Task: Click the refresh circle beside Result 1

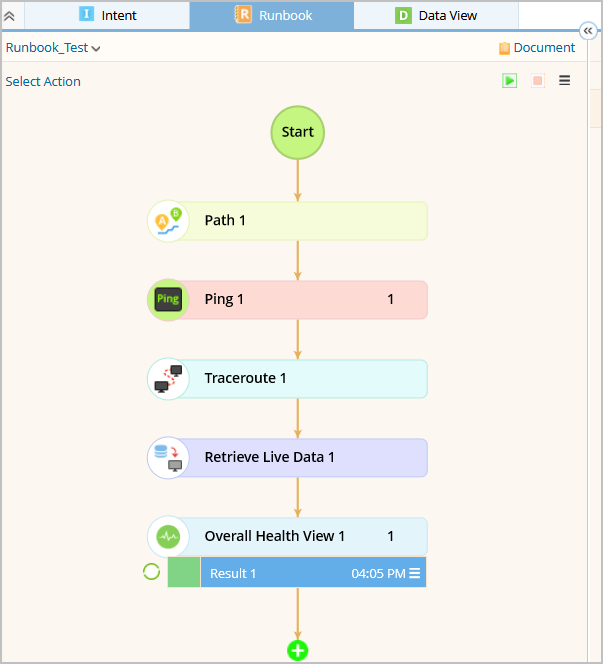Action: coord(151,572)
